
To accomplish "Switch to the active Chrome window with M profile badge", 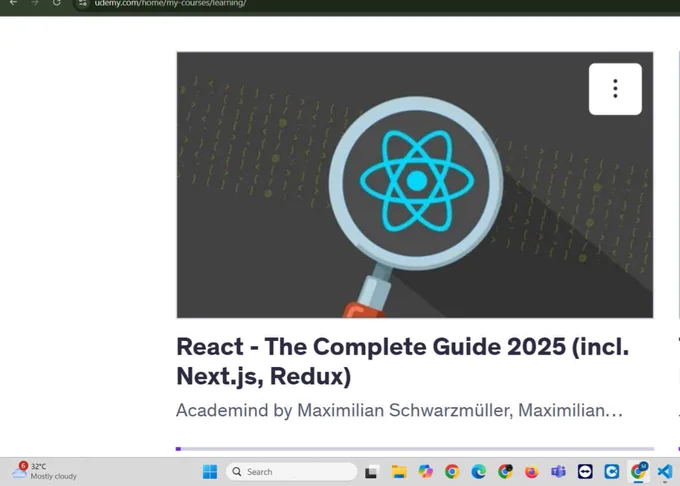I will pyautogui.click(x=638, y=471).
